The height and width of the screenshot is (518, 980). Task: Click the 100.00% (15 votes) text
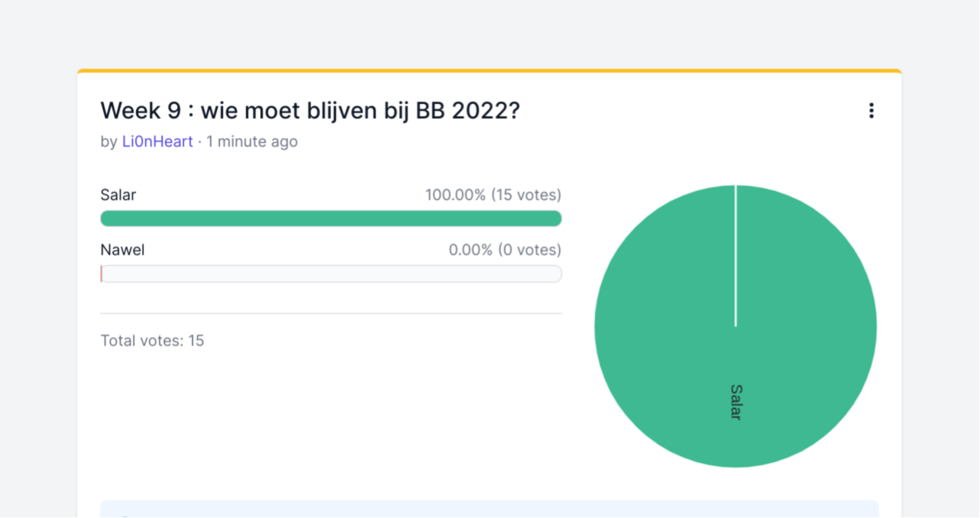coord(493,195)
